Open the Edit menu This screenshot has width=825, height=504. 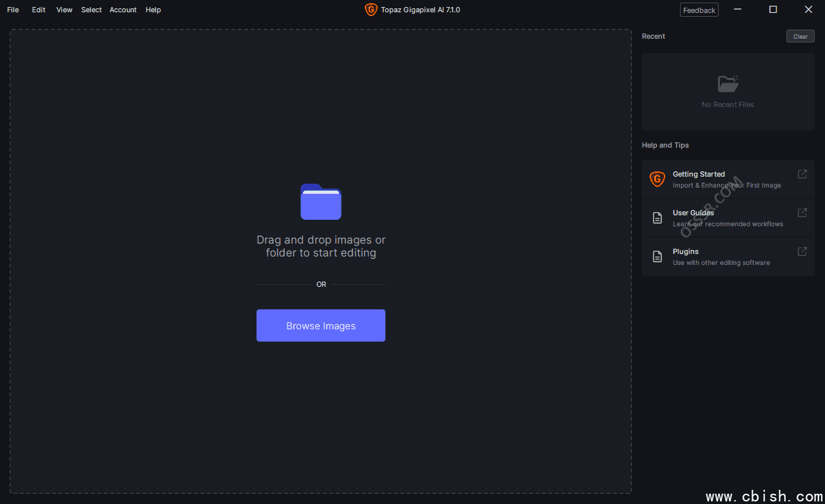point(39,10)
